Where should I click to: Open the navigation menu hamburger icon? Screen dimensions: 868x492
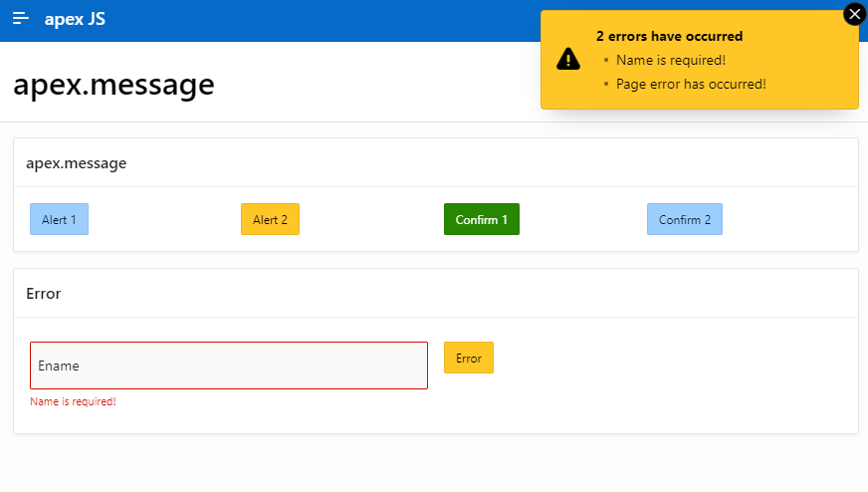(x=21, y=19)
